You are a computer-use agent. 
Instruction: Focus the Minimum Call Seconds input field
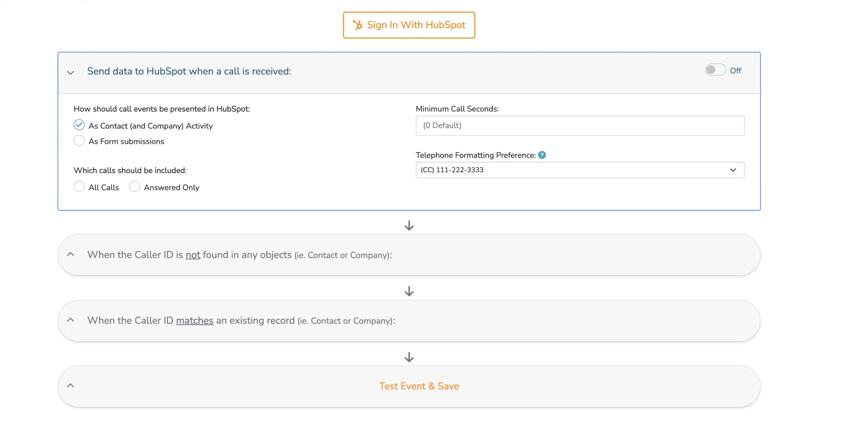point(580,126)
